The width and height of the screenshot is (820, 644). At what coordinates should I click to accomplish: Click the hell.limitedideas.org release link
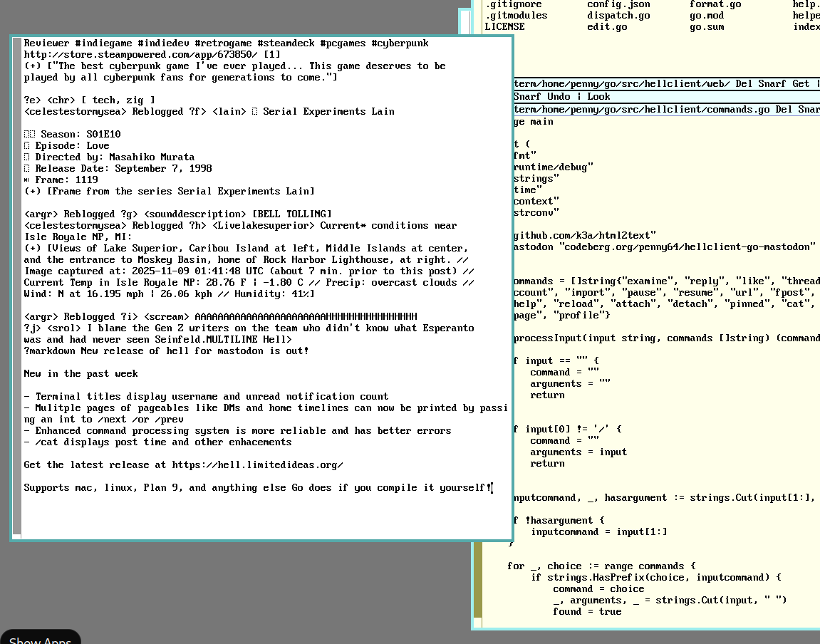257,465
